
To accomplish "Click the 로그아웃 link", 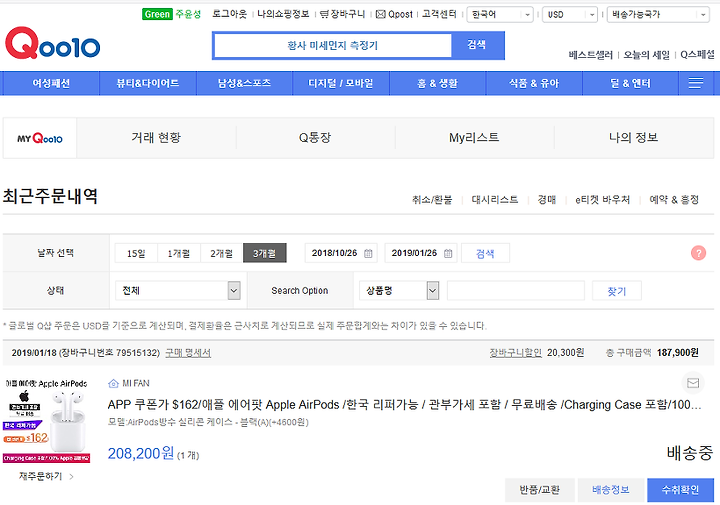I will click(230, 14).
